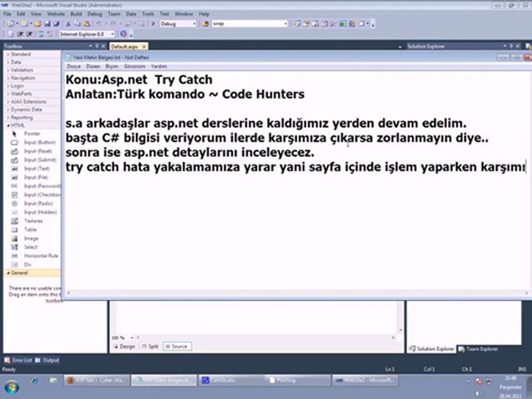This screenshot has width=532, height=399.
Task: Click the Cut scissors icon
Action: click(x=68, y=24)
